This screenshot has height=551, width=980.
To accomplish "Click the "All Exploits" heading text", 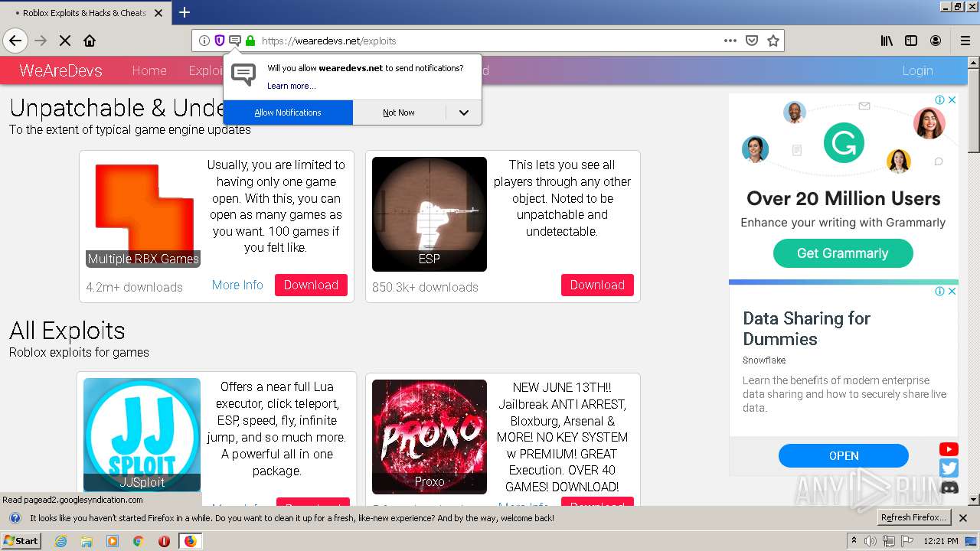I will [67, 331].
